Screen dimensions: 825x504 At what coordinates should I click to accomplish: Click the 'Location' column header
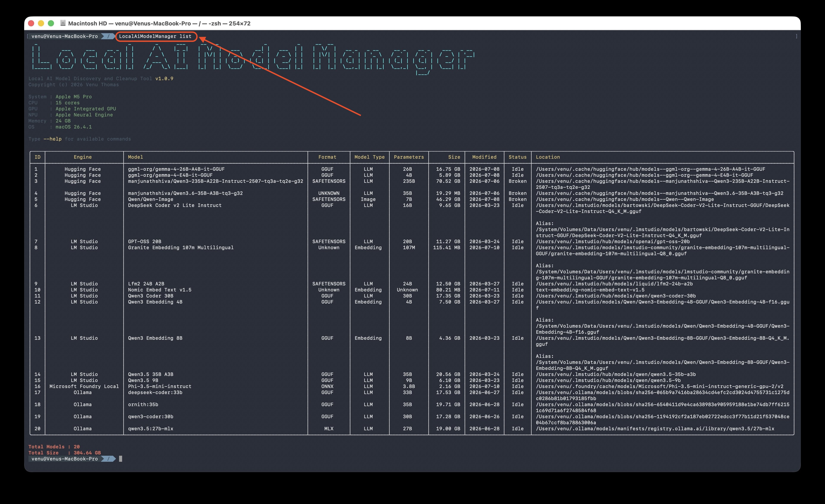click(548, 157)
